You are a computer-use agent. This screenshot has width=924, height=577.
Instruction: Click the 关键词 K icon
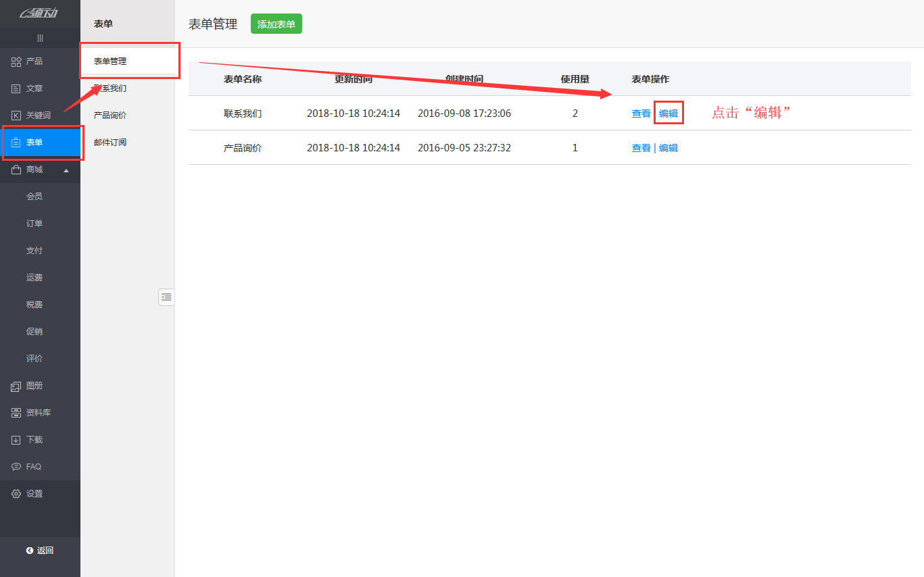16,116
